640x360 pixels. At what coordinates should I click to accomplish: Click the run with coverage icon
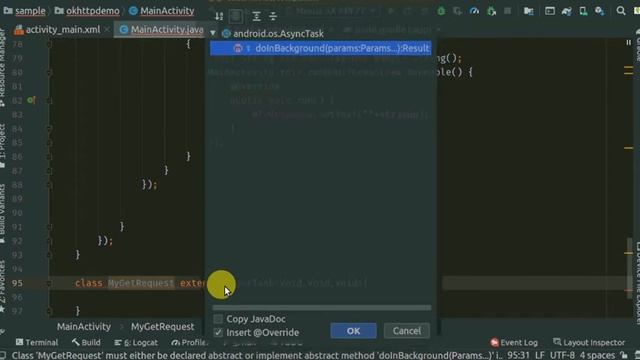point(458,11)
